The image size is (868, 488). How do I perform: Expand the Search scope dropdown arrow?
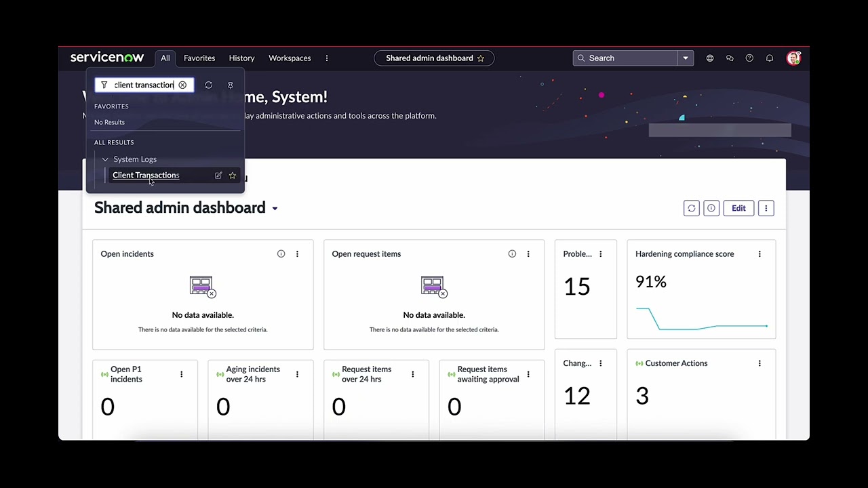[x=686, y=58]
